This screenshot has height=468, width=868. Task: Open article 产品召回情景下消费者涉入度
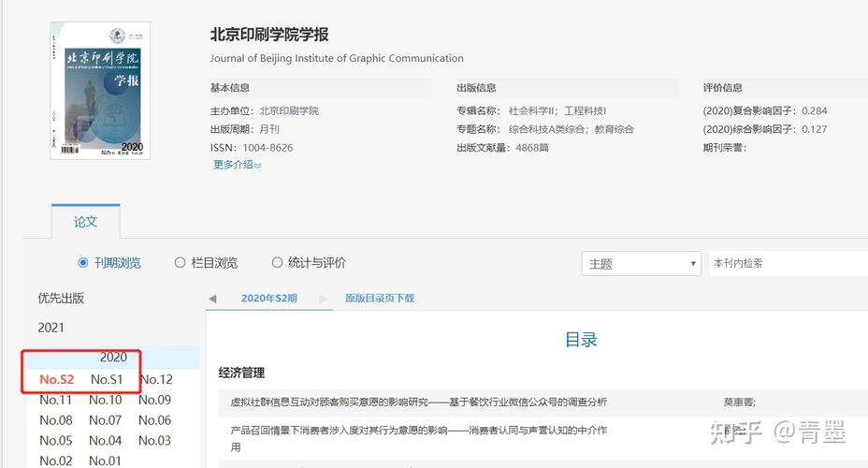coord(418,438)
